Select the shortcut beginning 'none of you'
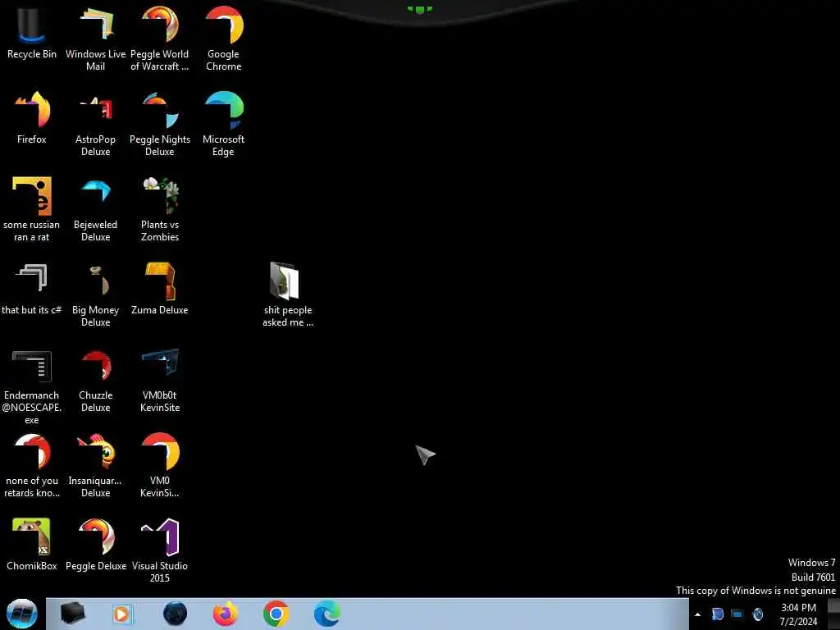Screen dimensions: 840x630 coord(32,466)
